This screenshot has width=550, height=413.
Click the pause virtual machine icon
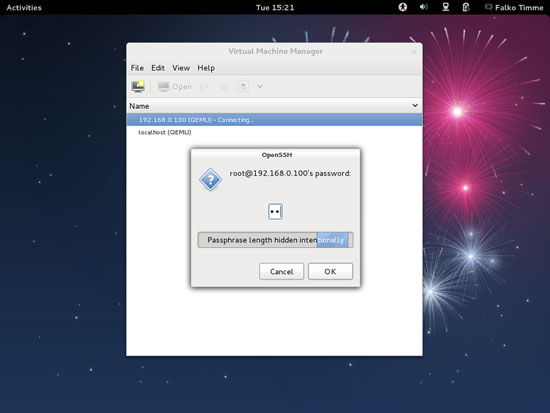pos(223,86)
